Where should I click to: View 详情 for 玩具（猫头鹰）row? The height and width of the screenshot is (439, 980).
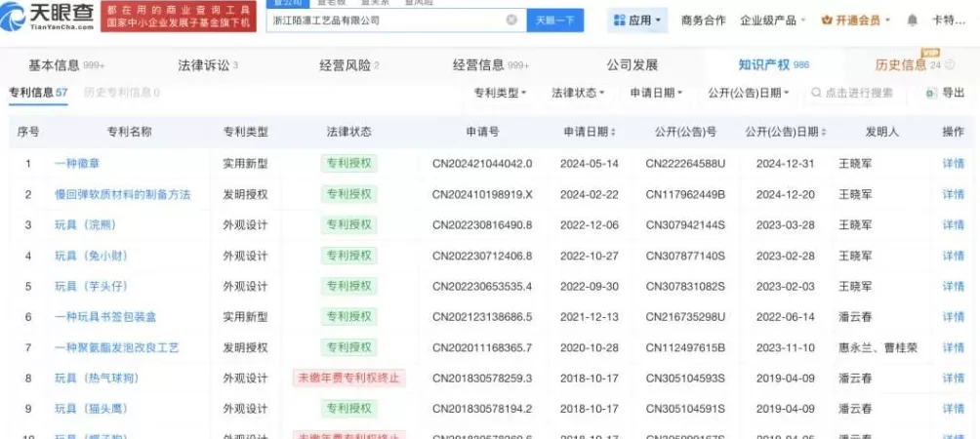(953, 409)
